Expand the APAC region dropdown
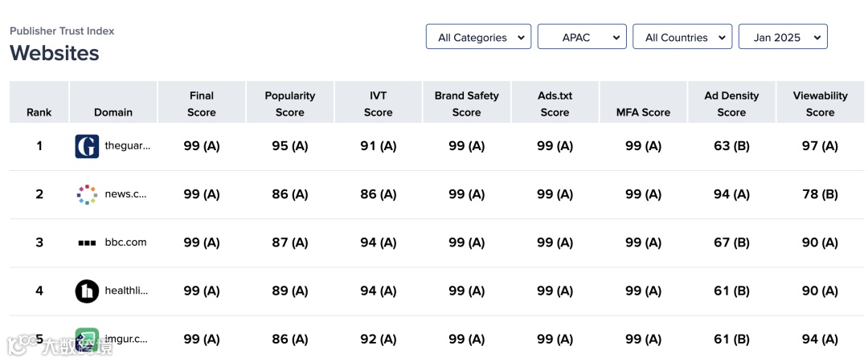This screenshot has width=868, height=362. [581, 37]
